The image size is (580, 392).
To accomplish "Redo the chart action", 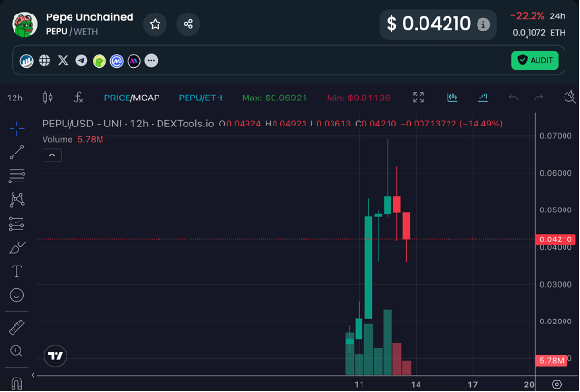I will (x=538, y=98).
